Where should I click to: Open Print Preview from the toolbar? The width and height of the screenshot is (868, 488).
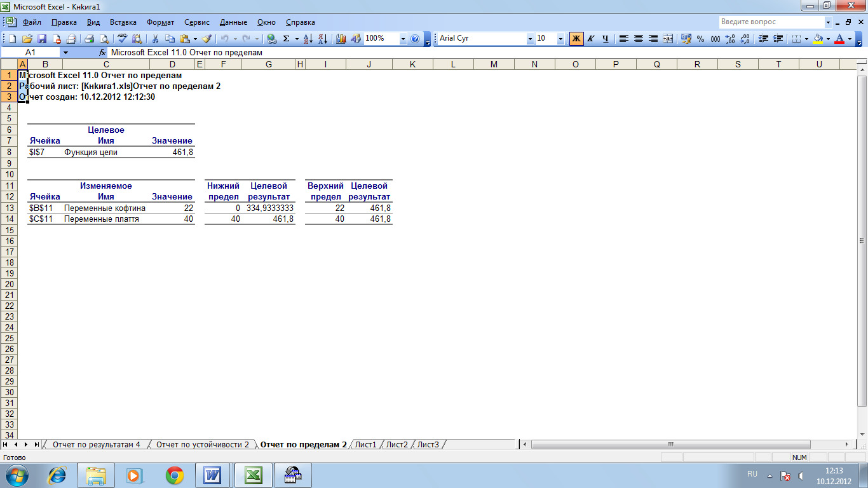(104, 39)
